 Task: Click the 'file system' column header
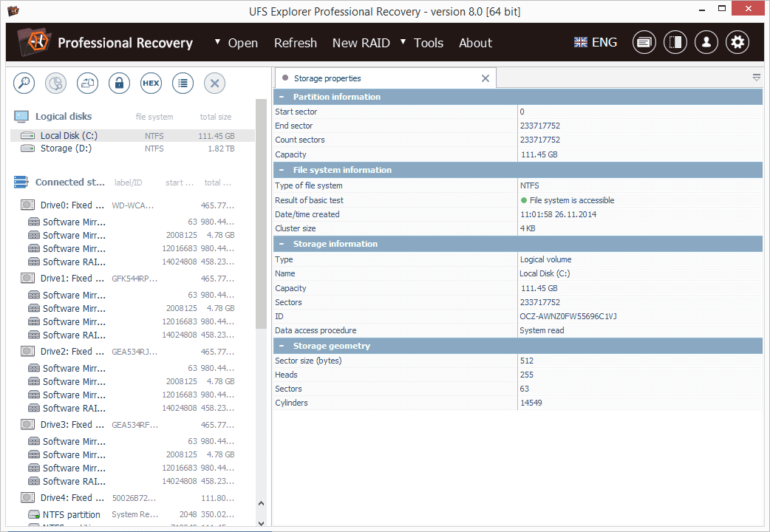click(x=154, y=117)
